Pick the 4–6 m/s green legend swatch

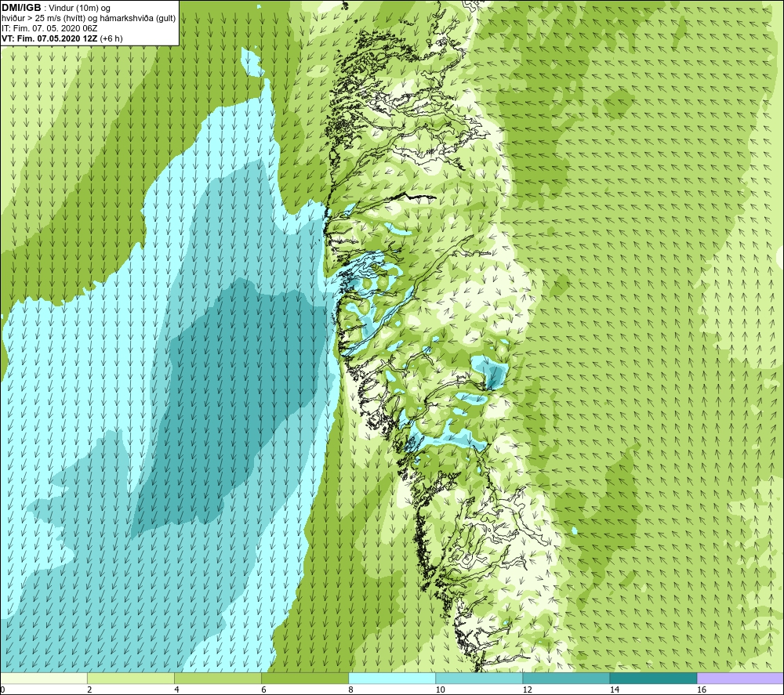218,678
